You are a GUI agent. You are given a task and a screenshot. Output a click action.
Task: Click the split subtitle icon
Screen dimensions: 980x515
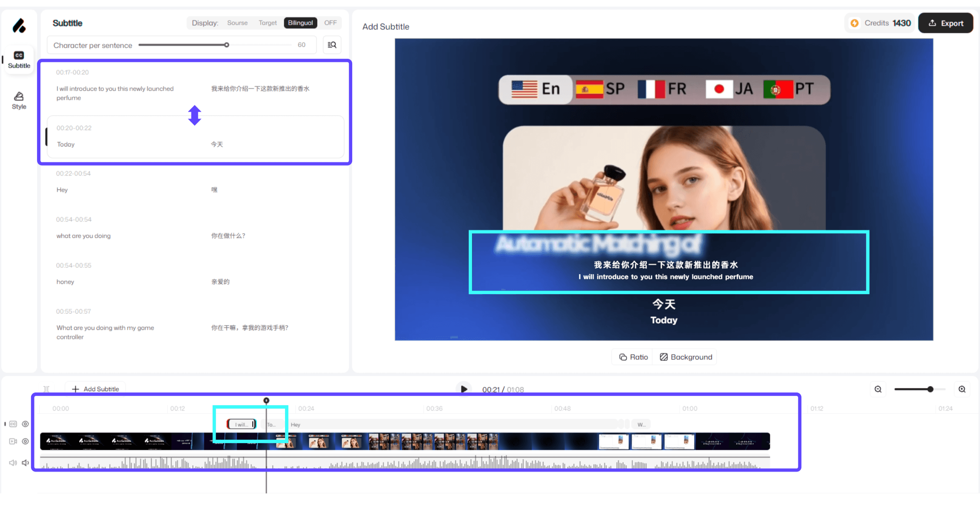(x=47, y=389)
